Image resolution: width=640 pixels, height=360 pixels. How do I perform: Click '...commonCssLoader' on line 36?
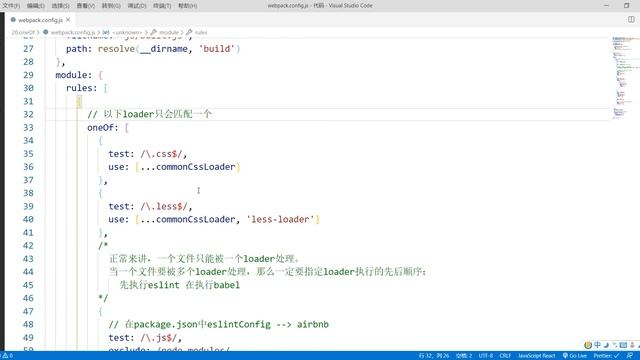coord(188,167)
